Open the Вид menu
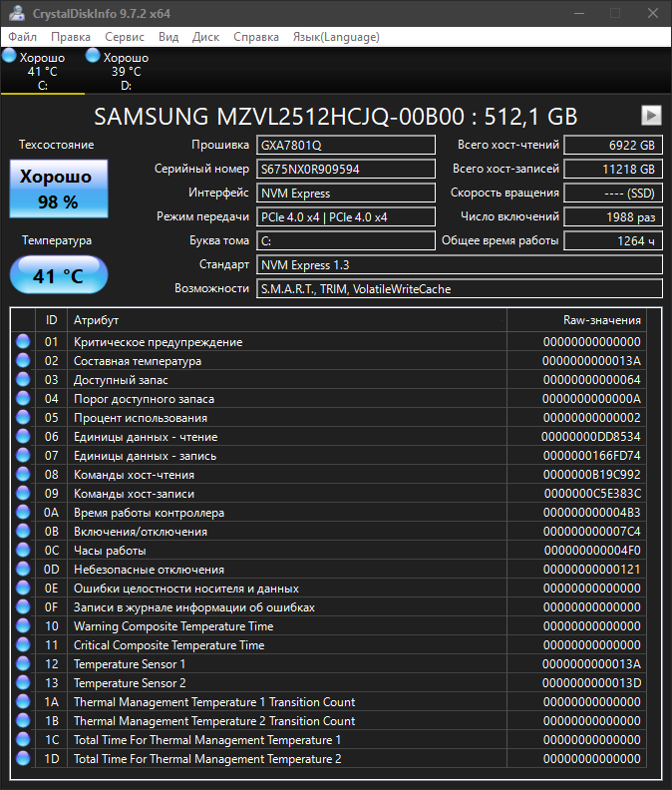Screen dimensions: 672x790 (168, 37)
